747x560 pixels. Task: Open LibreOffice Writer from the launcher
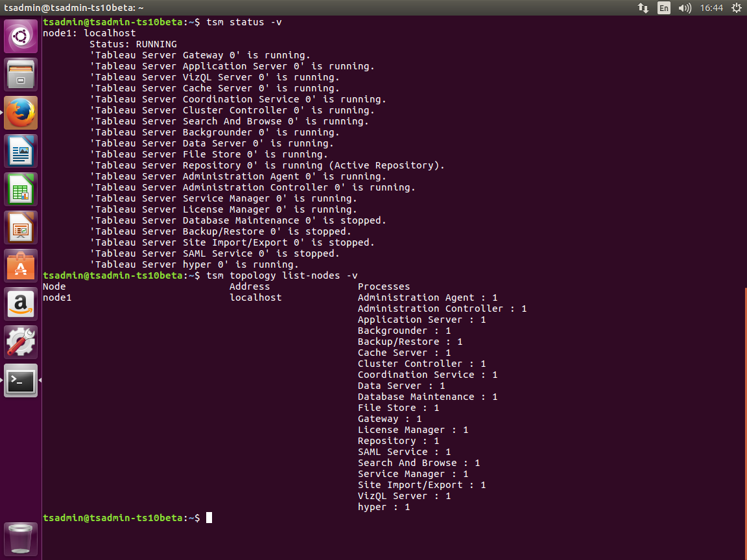coord(21,151)
